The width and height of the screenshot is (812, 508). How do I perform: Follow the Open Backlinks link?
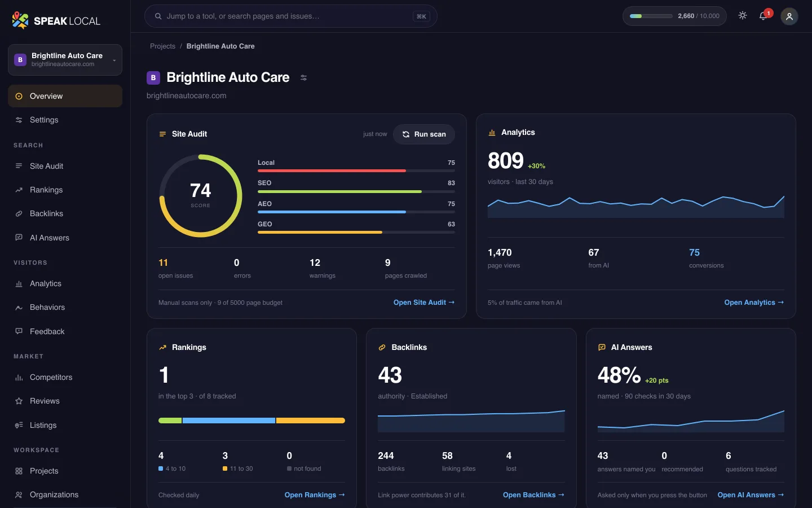coord(533,495)
